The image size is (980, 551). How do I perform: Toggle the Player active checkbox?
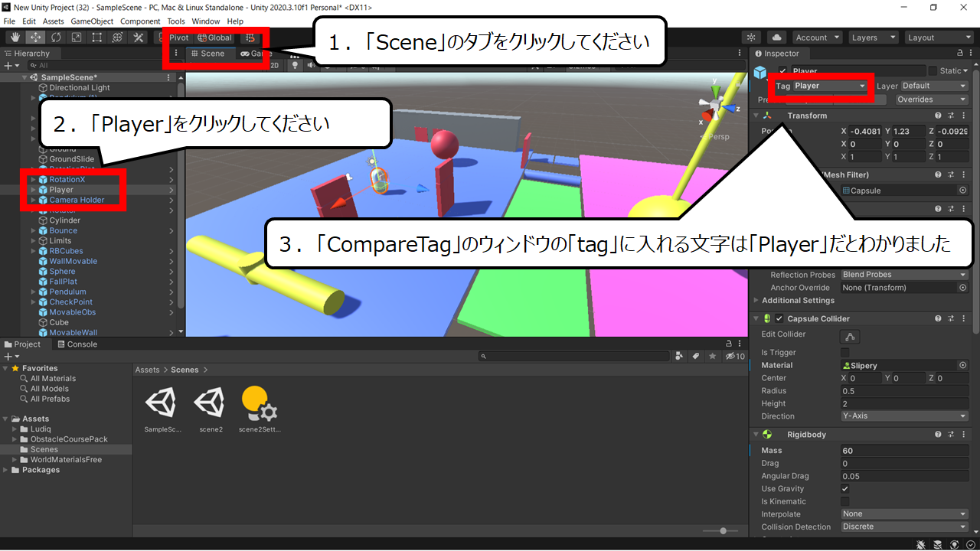[782, 71]
